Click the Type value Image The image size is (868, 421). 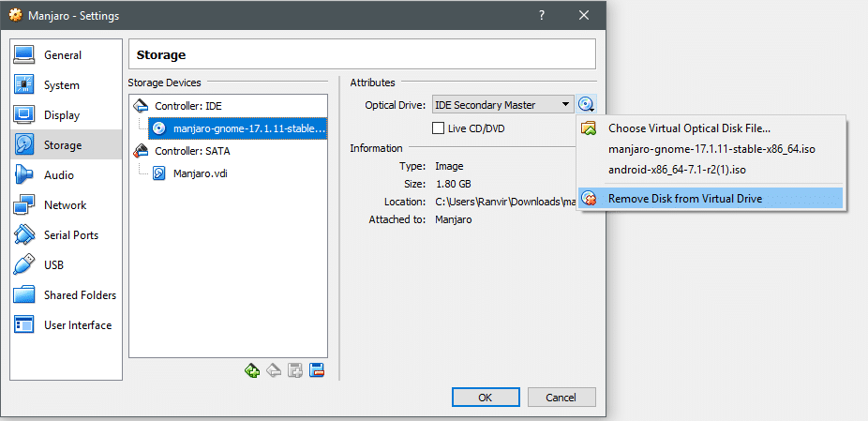coord(450,166)
